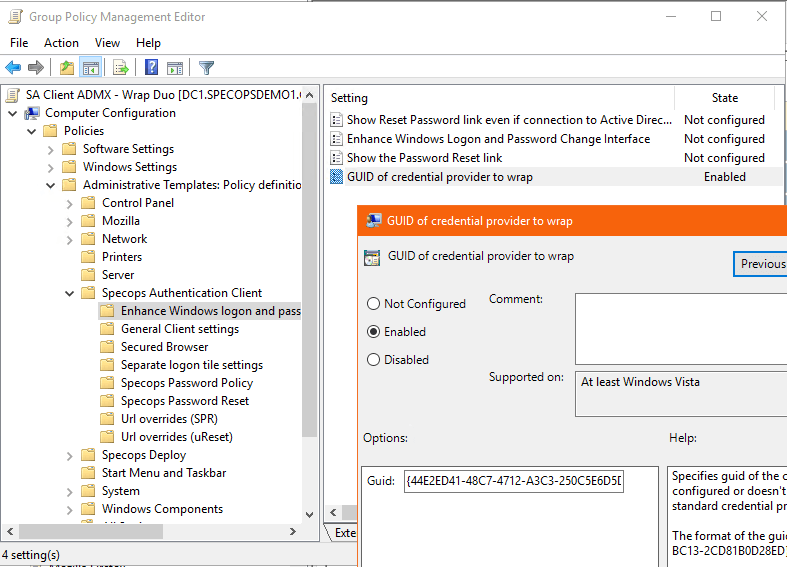Select Separate logon tile settings folder

tap(192, 365)
